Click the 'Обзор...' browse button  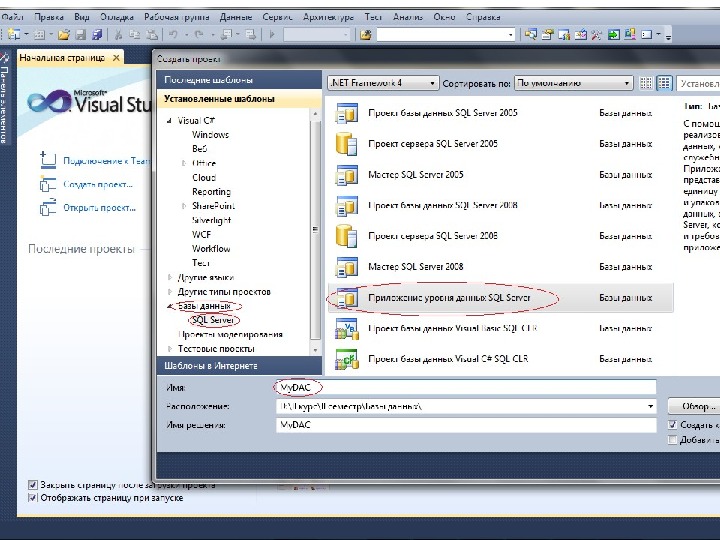point(693,406)
